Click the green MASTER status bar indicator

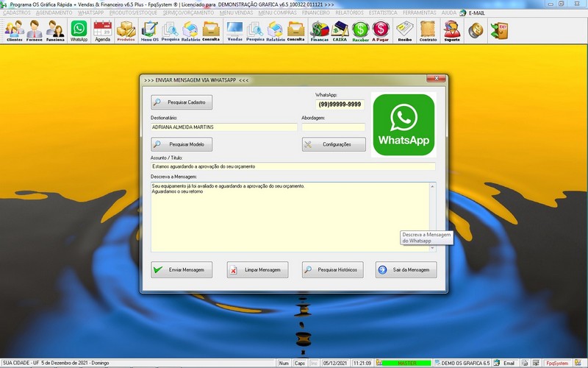[x=406, y=363]
